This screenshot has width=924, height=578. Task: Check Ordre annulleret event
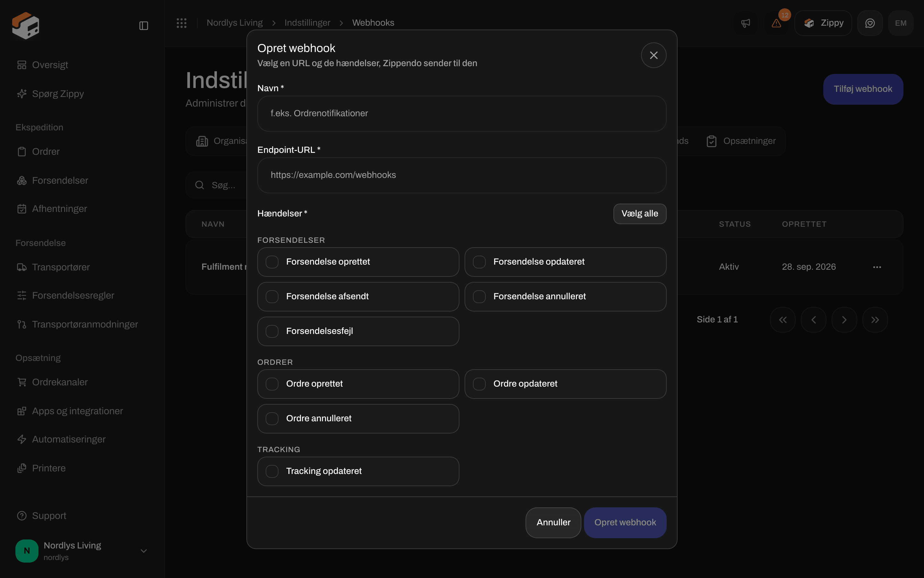click(358, 419)
